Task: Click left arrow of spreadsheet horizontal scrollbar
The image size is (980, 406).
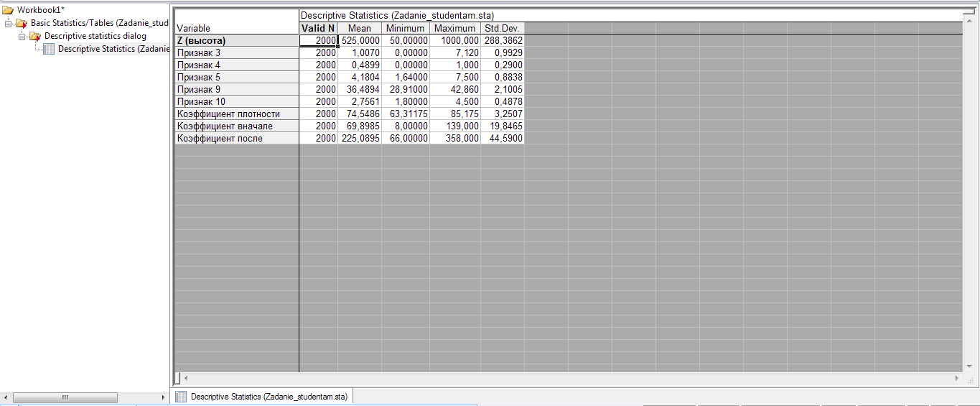Action: (185, 378)
